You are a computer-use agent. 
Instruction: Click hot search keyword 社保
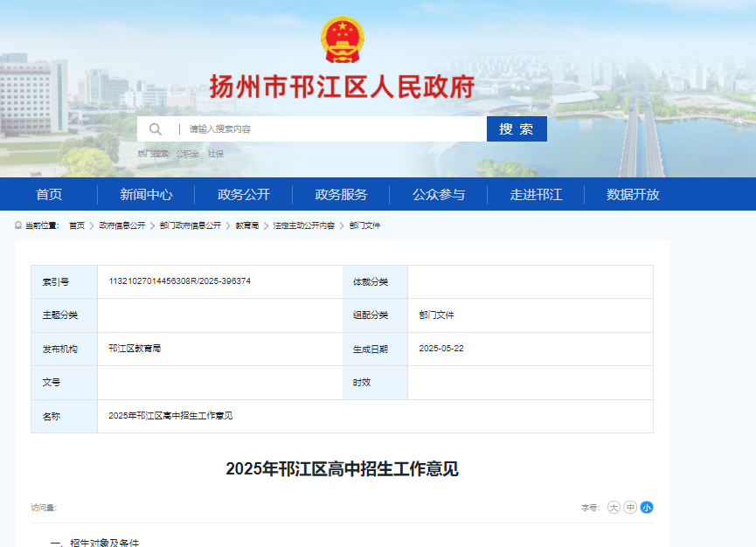pos(216,154)
